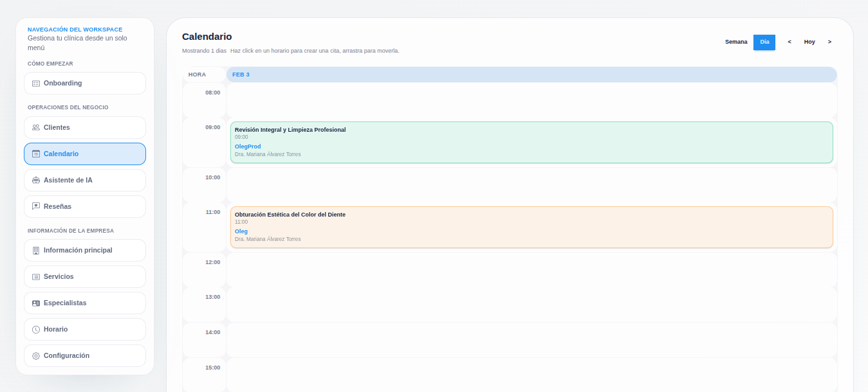
Task: Click the empty 13:00 time slot
Action: (x=531, y=305)
